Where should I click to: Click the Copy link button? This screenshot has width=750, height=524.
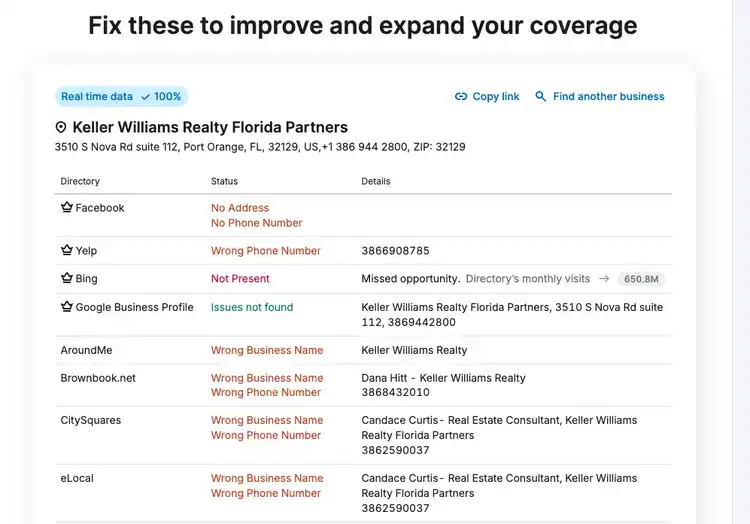[487, 97]
